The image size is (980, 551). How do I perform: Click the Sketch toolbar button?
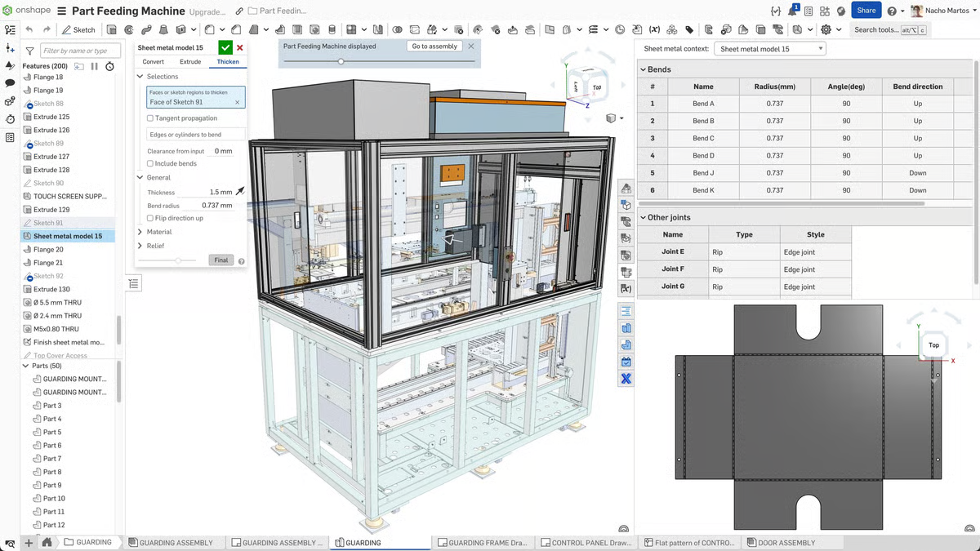(78, 29)
